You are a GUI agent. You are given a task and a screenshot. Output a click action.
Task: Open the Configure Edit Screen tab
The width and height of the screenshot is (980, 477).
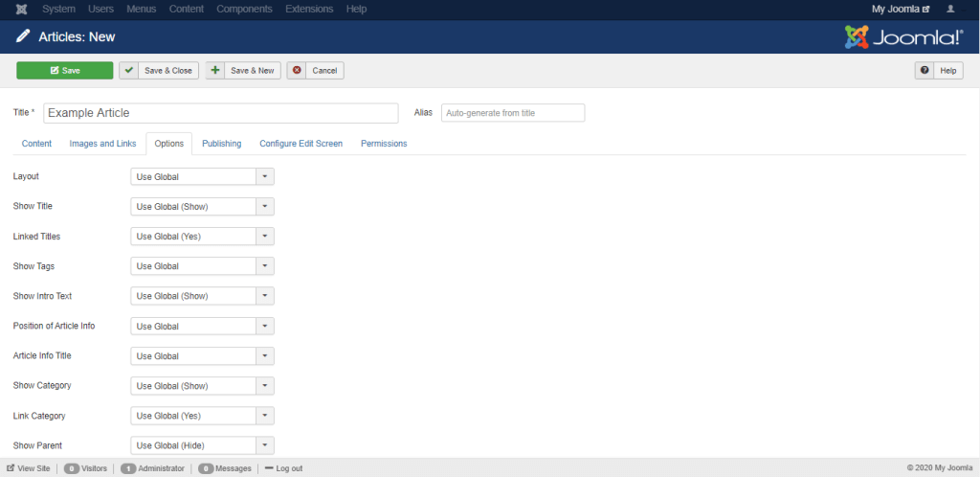coord(301,144)
